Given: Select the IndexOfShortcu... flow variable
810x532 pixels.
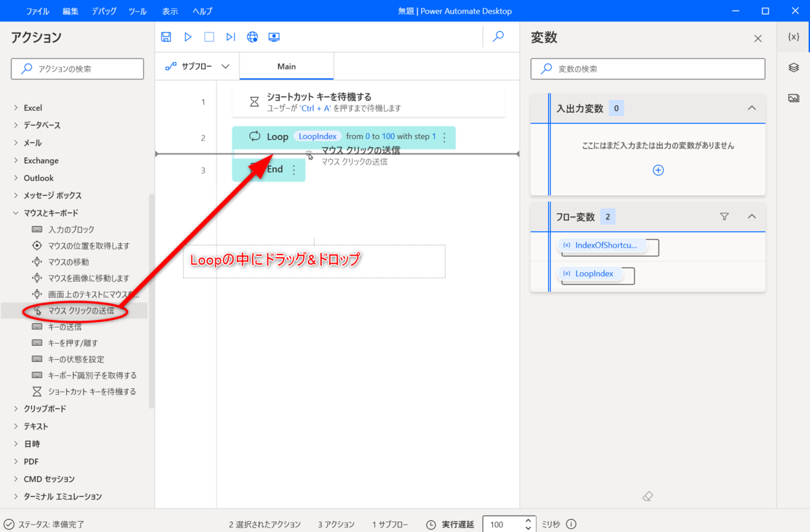Looking at the screenshot, I should [x=603, y=246].
